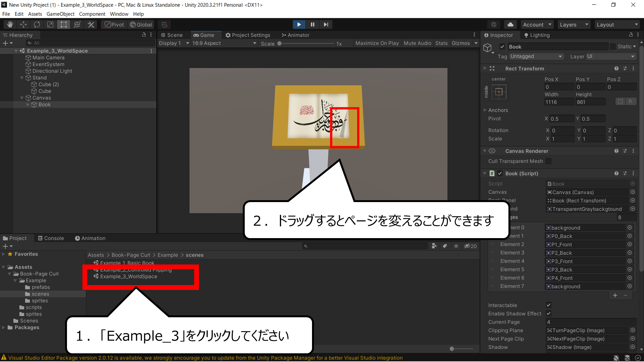Toggle favorites star in Project search
This screenshot has height=362, width=644.
point(456,246)
